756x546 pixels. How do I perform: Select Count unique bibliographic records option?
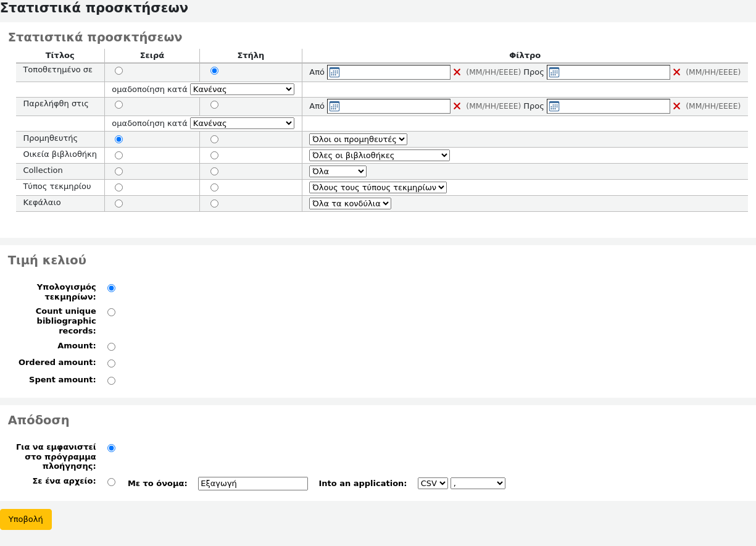pyautogui.click(x=111, y=313)
